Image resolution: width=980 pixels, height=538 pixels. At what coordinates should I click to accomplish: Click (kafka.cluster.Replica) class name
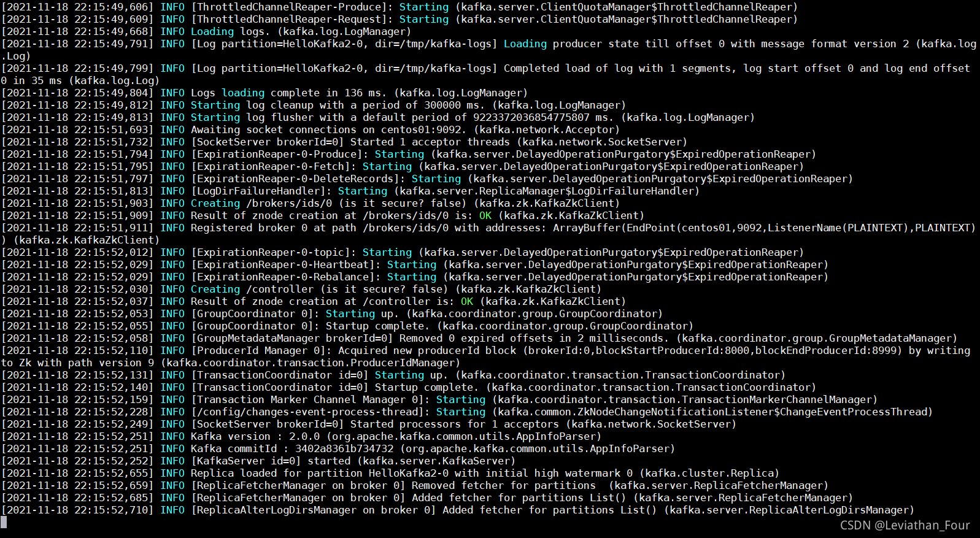coord(709,474)
